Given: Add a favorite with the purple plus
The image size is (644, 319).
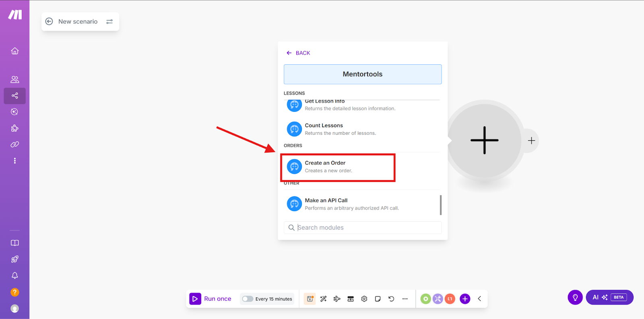Looking at the screenshot, I should 465,299.
